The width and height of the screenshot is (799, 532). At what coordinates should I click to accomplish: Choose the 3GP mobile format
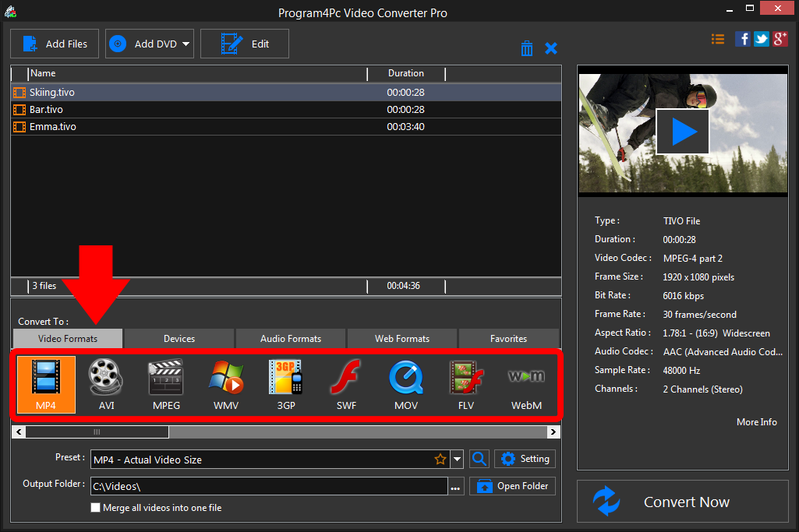pos(286,384)
